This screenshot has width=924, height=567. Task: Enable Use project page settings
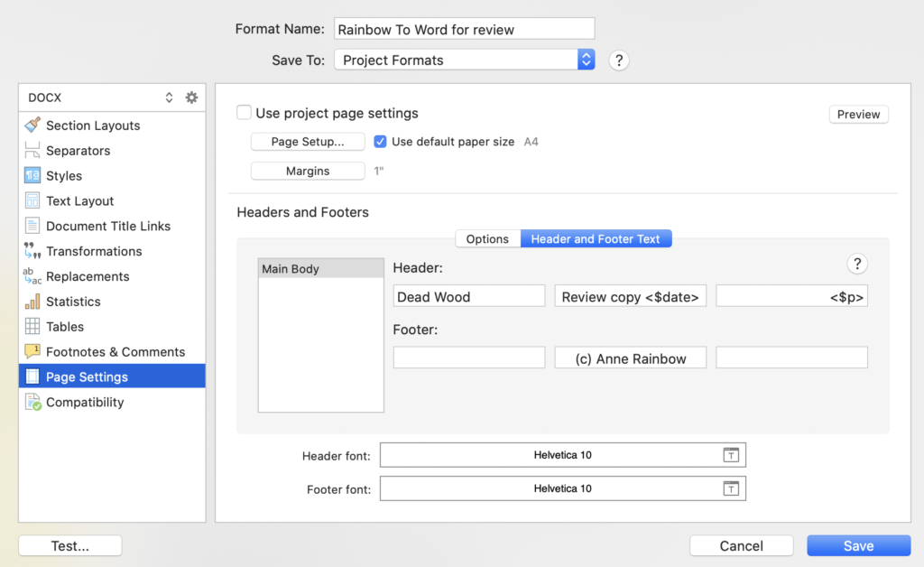244,113
